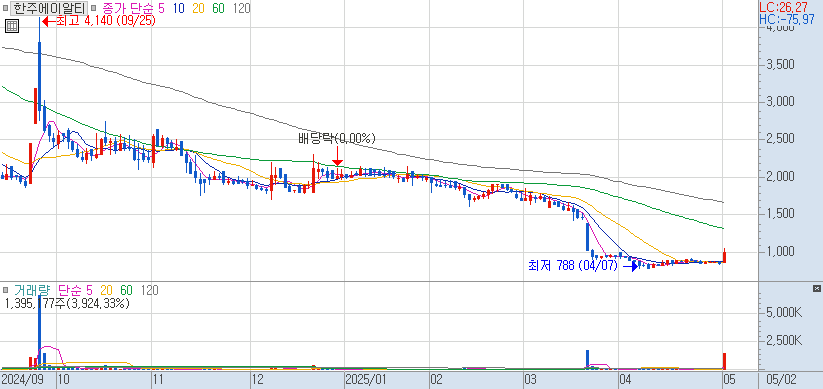The height and width of the screenshot is (389, 823).
Task: Click the 03 month label on date axis
Action: coord(531,379)
